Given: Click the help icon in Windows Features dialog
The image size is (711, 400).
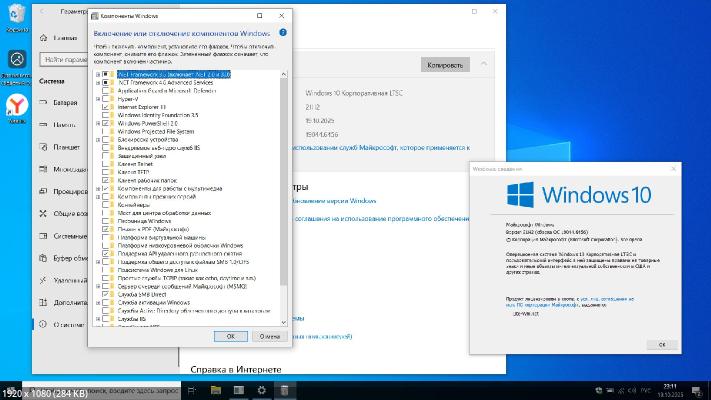Looking at the screenshot, I should pos(283,32).
